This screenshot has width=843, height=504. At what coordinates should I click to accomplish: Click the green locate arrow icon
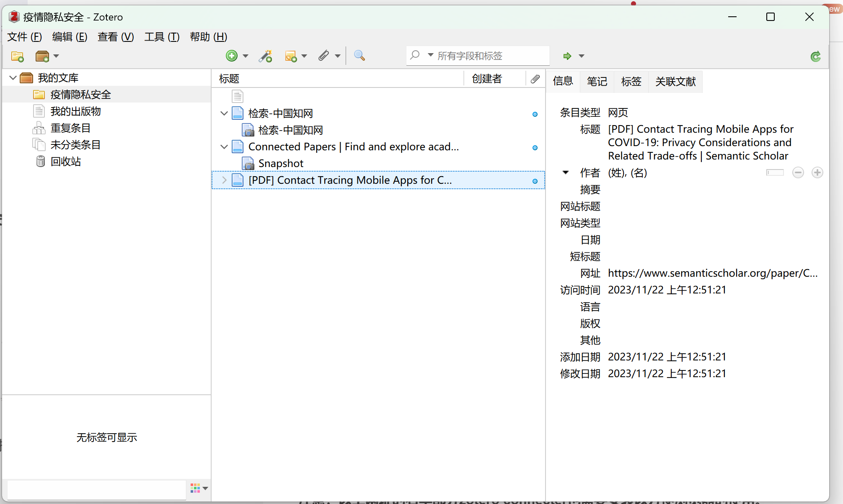click(567, 56)
